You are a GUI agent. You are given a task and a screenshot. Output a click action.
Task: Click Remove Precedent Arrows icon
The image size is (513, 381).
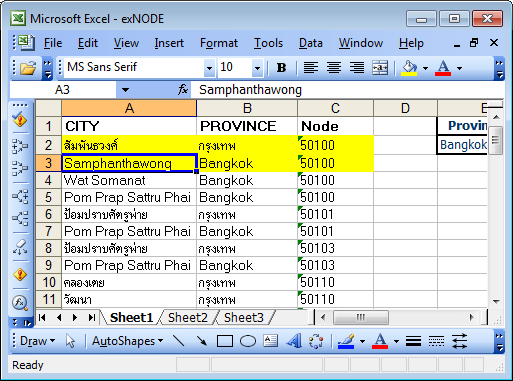pos(20,168)
